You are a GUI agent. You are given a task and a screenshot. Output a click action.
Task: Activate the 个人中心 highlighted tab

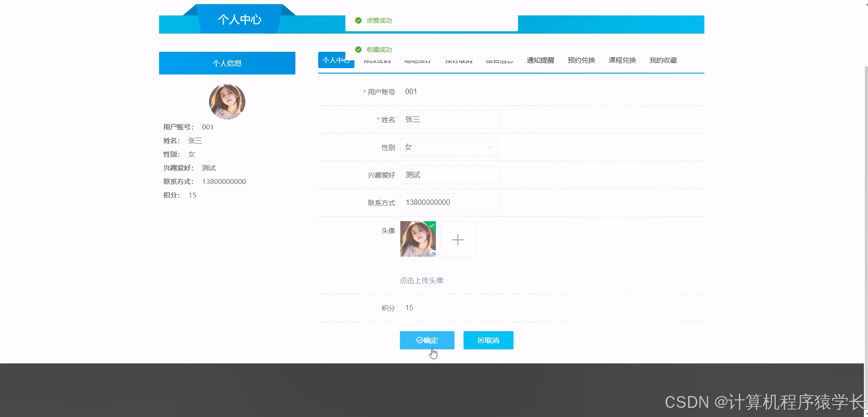(336, 60)
